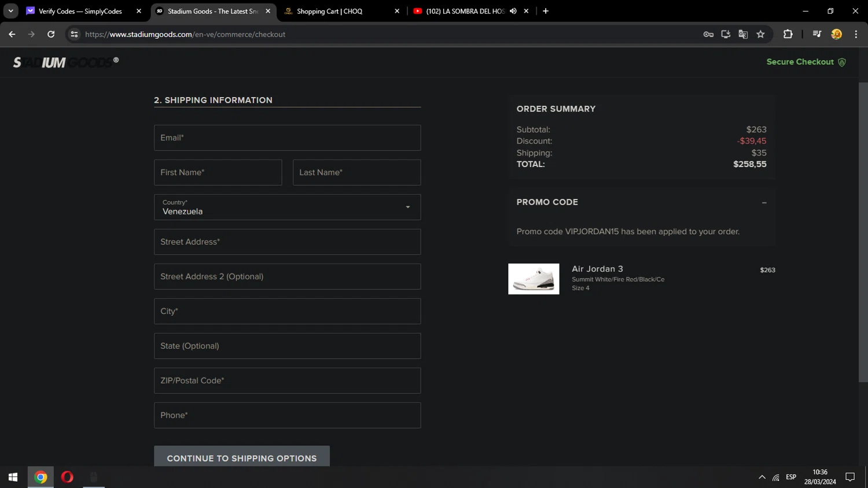
Task: Click the Air Jordan 3 product name
Action: click(x=597, y=269)
